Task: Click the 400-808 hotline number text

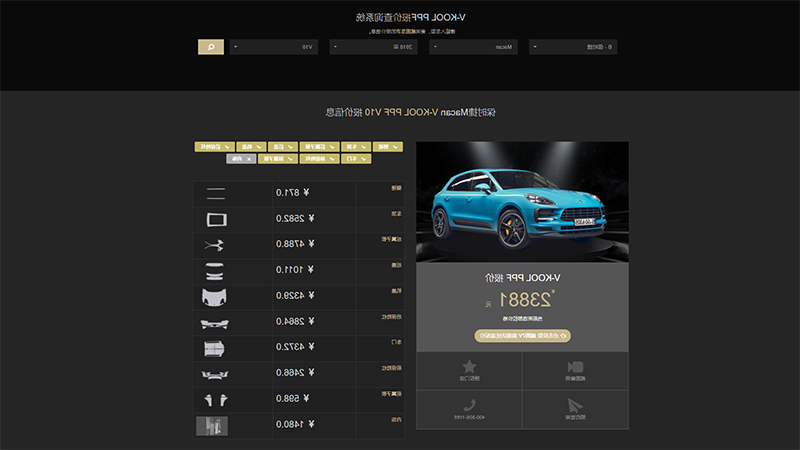Action: 469,417
